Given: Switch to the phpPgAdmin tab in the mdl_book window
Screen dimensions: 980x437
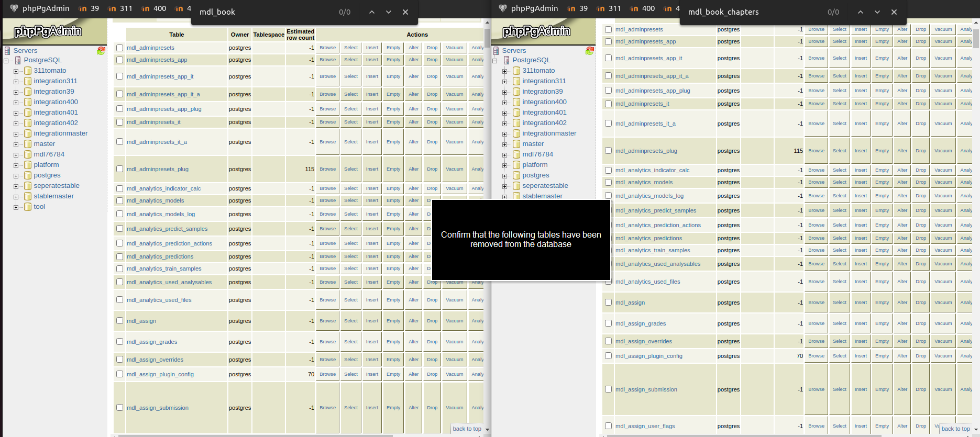Looking at the screenshot, I should 39,8.
